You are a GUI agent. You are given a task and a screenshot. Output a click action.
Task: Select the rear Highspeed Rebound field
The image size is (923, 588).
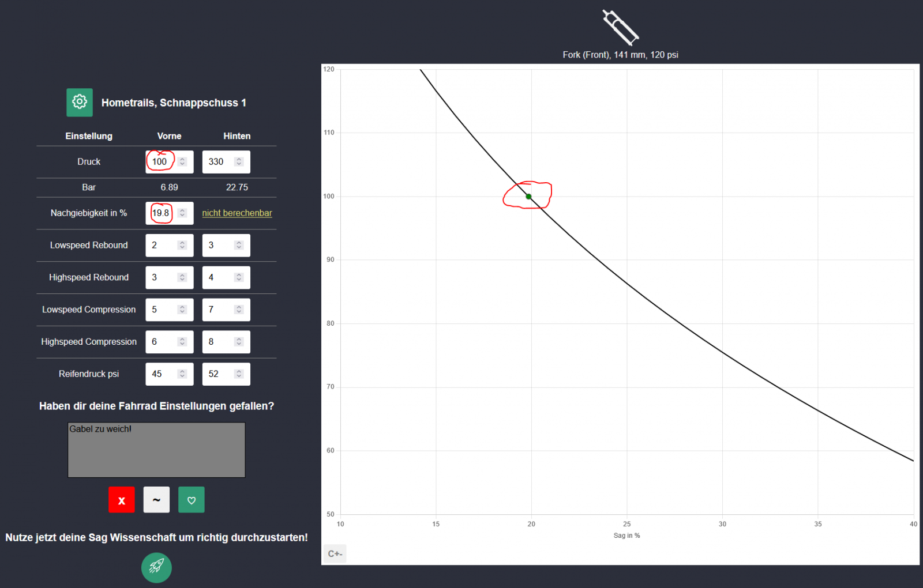pyautogui.click(x=219, y=278)
